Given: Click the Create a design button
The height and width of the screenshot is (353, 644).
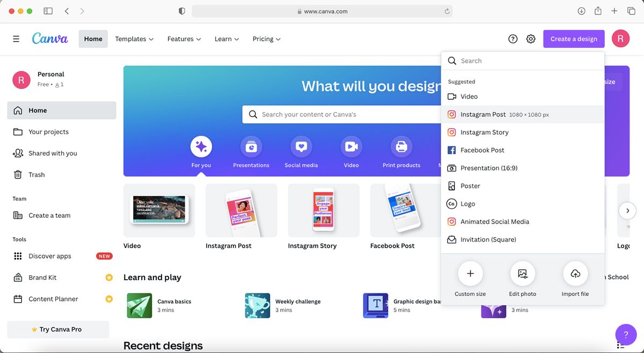Looking at the screenshot, I should pyautogui.click(x=574, y=39).
